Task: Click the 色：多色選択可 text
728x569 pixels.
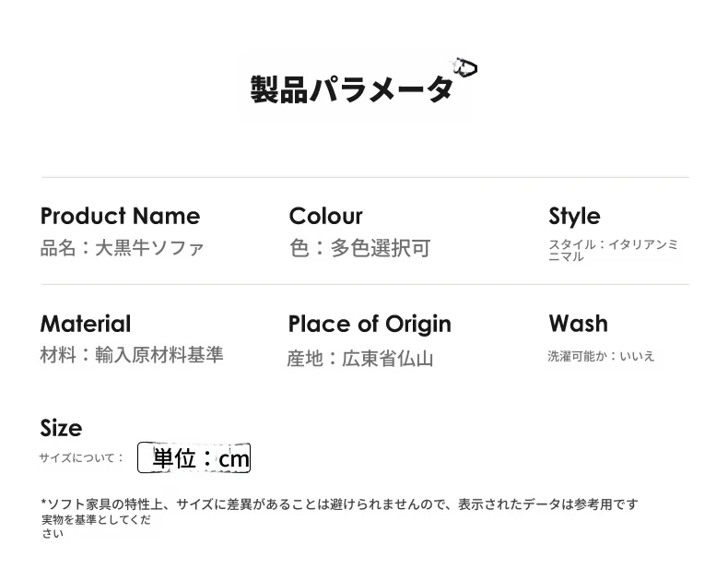Action: point(360,248)
